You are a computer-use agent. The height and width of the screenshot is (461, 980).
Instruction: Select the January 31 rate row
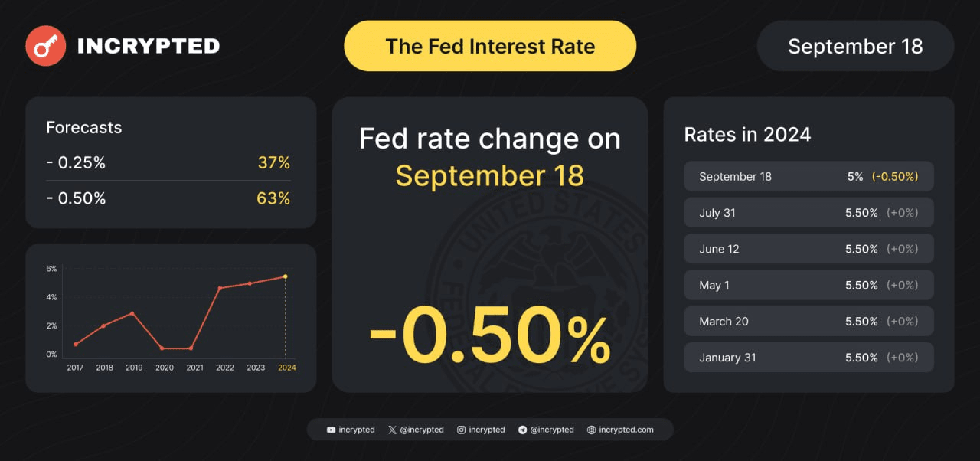(808, 358)
